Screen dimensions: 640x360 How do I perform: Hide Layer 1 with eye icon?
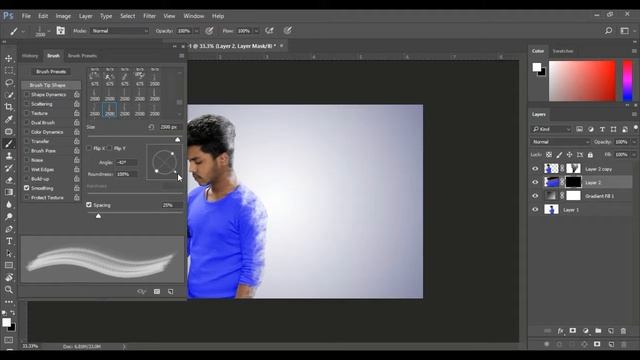(x=535, y=210)
